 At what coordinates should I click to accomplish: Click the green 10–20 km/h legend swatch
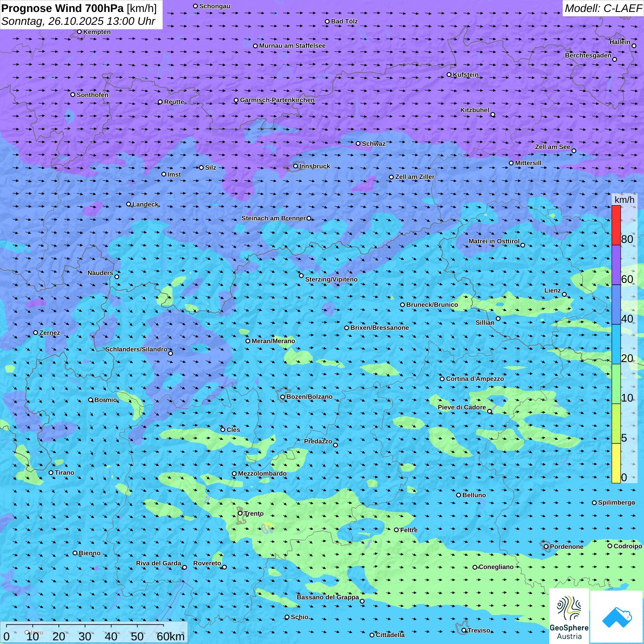616,384
